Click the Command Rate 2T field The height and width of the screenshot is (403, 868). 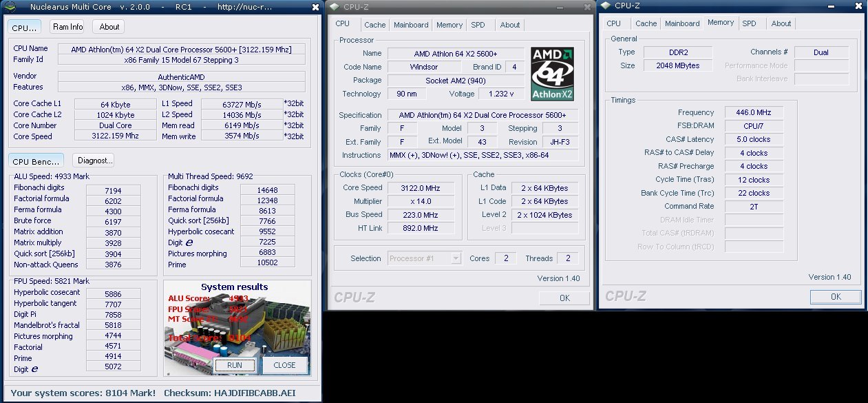point(754,206)
